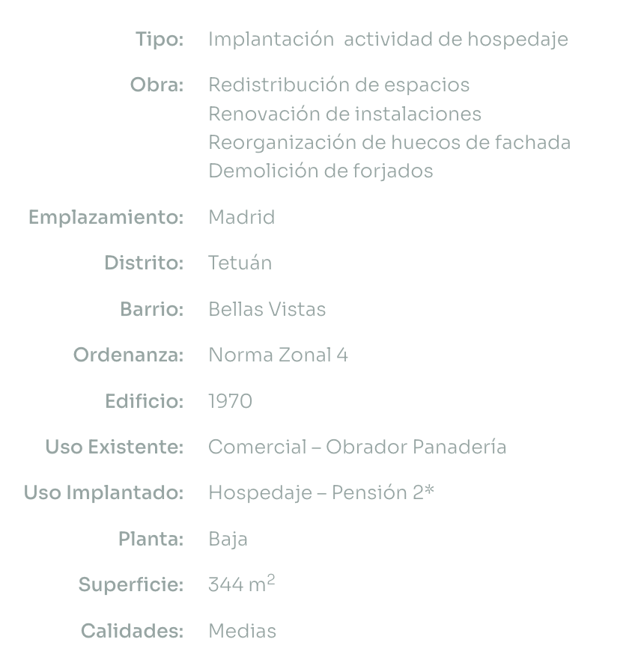Click 'Redistribución de espacios' line

(338, 85)
